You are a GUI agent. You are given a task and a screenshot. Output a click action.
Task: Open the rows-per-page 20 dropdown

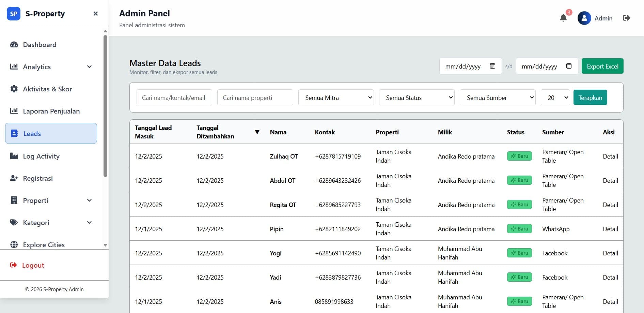(555, 98)
